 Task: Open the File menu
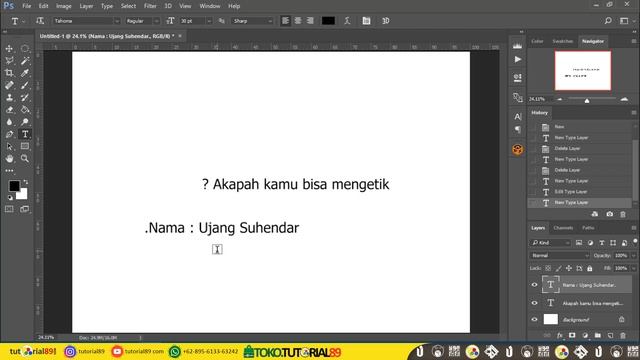tap(27, 6)
